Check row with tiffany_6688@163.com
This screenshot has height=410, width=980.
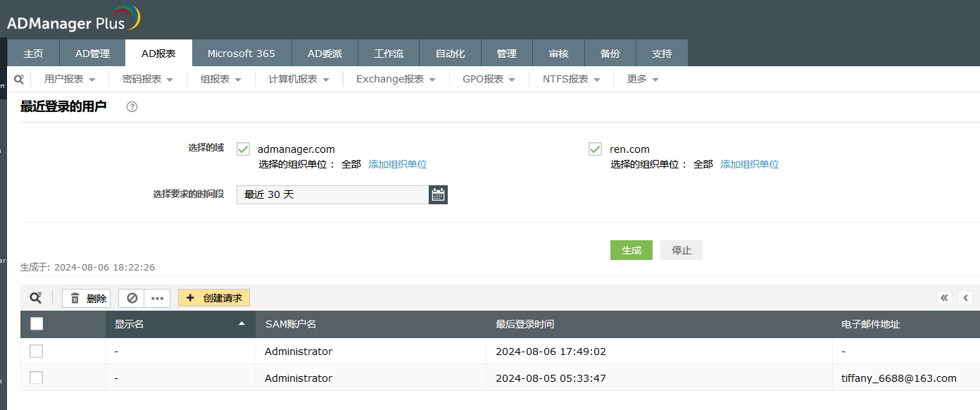(36, 378)
